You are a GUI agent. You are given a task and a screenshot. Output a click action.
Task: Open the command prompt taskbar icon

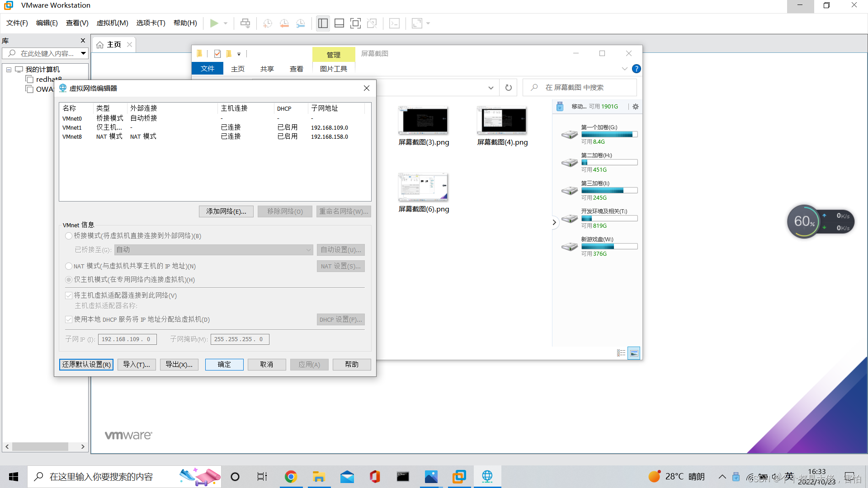[x=403, y=477]
